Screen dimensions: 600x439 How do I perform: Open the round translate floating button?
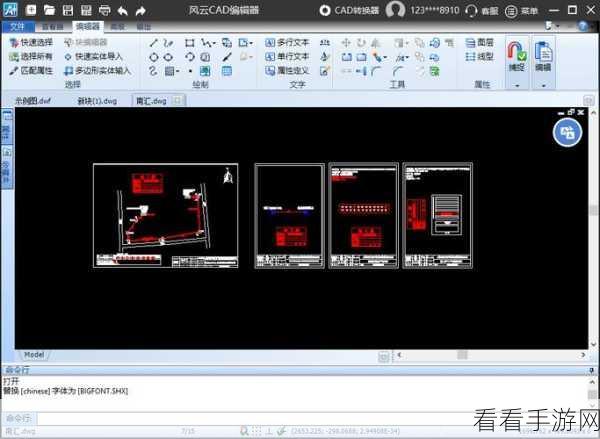click(567, 132)
